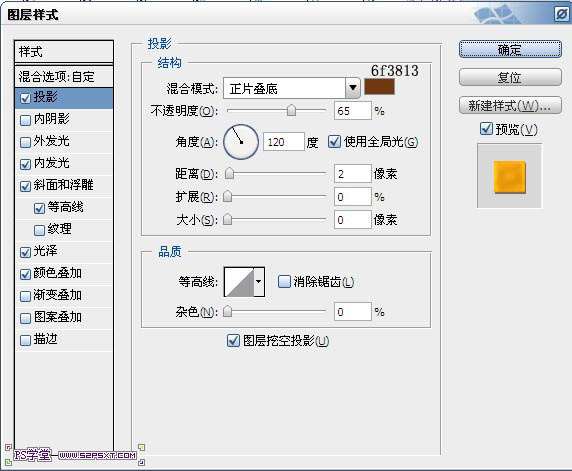Uncheck the 内发光 inner glow checkbox
This screenshot has height=471, width=572.
point(25,164)
